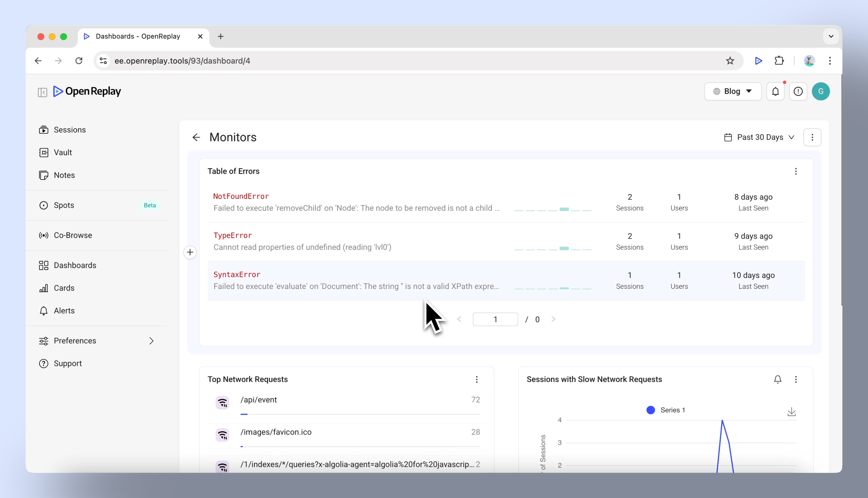
Task: Click the 10 days ago Last Seen value
Action: click(x=753, y=275)
